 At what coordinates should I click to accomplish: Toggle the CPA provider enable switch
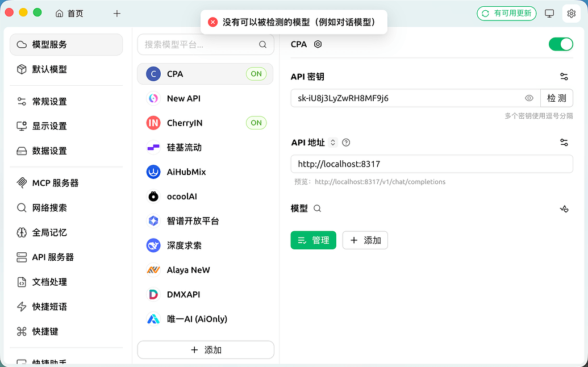561,44
